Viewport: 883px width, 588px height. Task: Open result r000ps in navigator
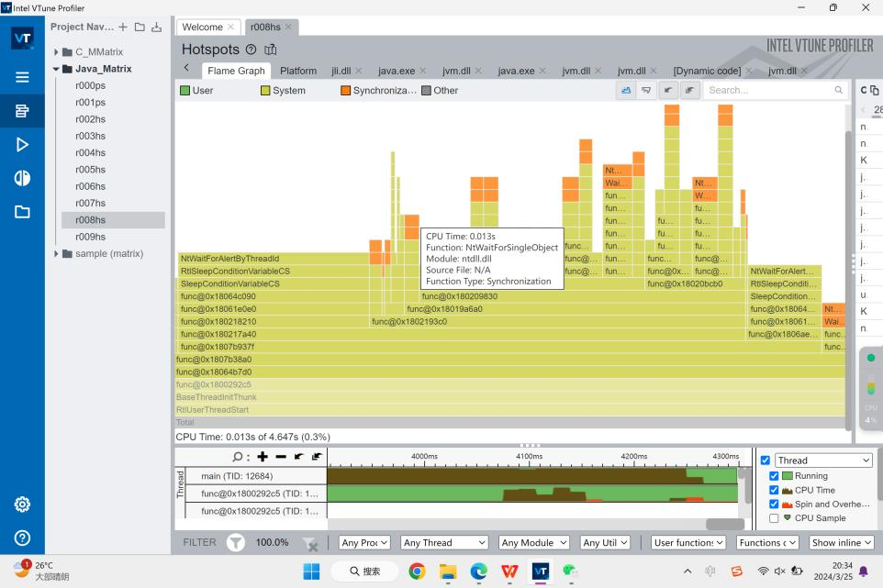90,85
